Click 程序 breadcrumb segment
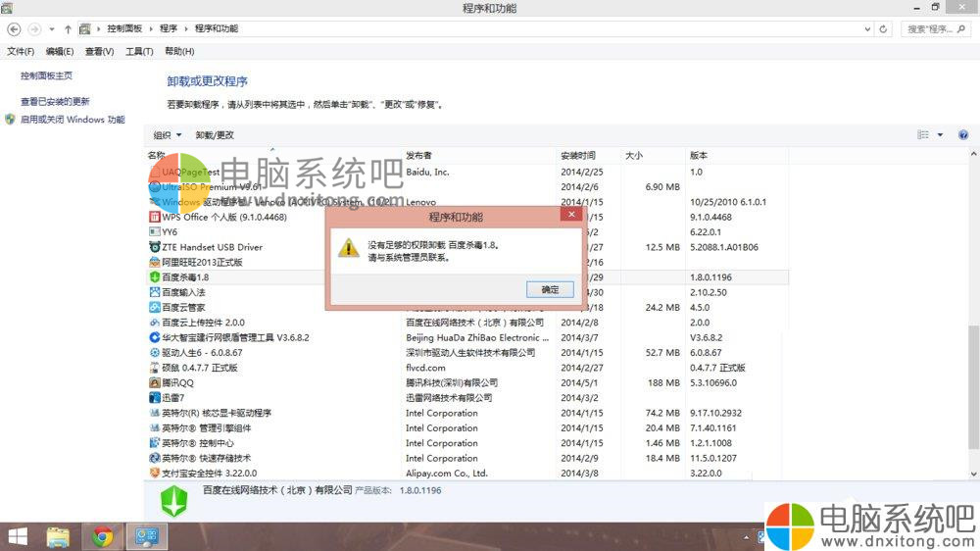This screenshot has width=980, height=551. 169,28
